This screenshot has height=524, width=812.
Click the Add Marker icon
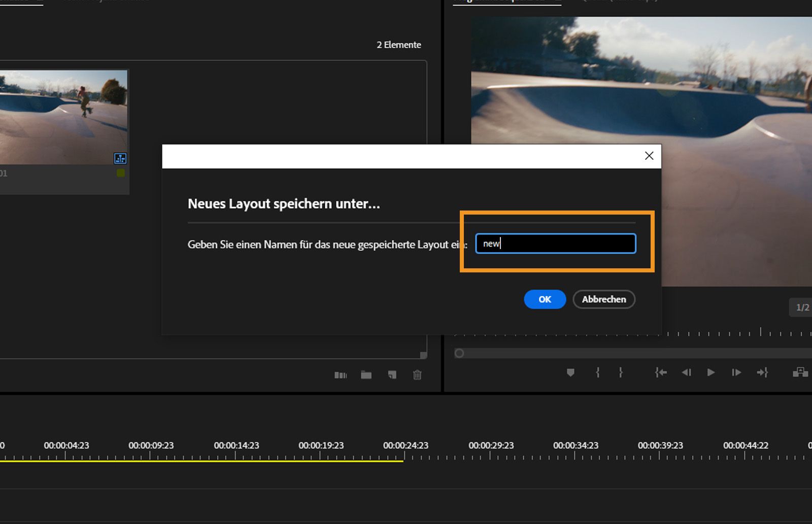click(x=570, y=373)
